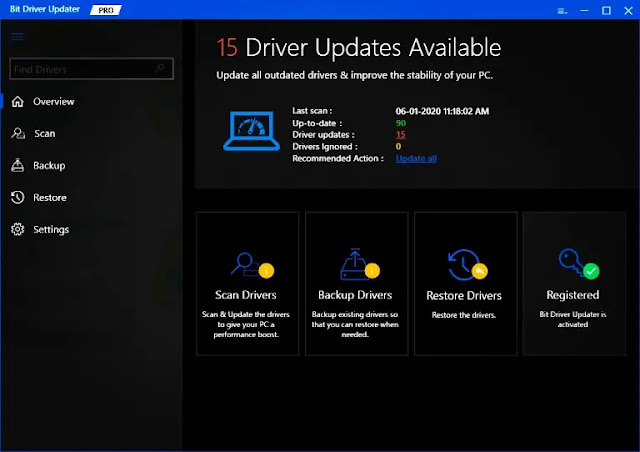Click 'Restore the drivers.' description text
The height and width of the screenshot is (452, 640).
464,315
